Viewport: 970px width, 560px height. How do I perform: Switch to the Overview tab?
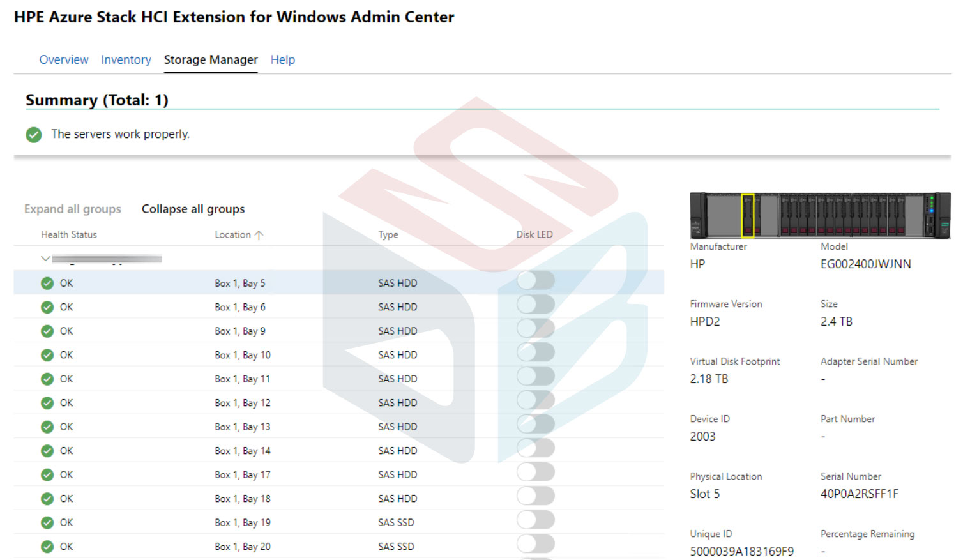(64, 59)
